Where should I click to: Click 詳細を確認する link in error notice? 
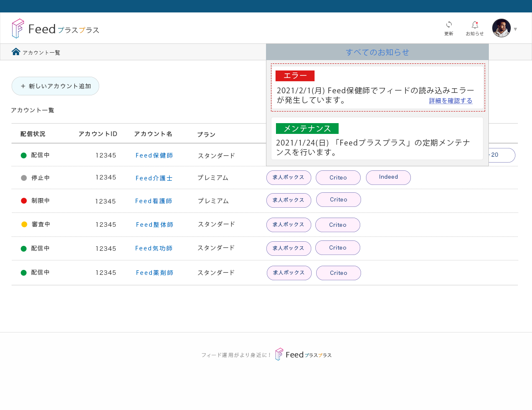pos(451,101)
